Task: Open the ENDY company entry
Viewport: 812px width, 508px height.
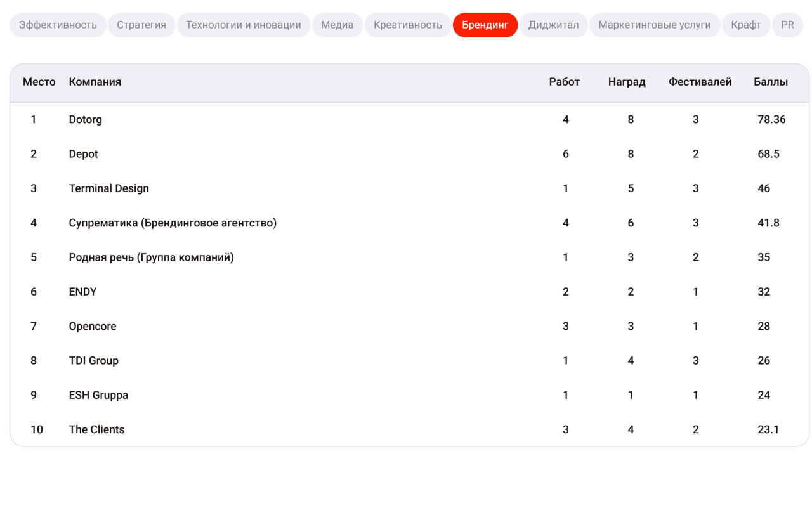Action: point(83,292)
